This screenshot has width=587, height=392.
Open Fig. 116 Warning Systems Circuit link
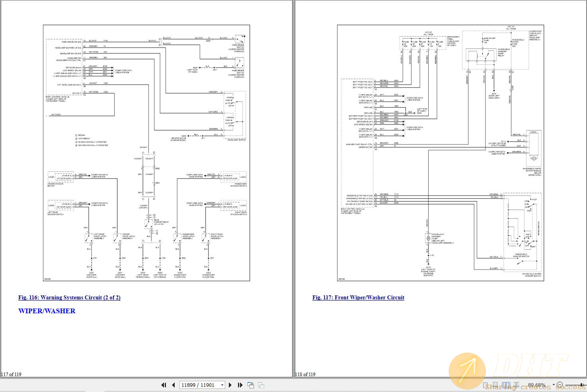pos(69,297)
